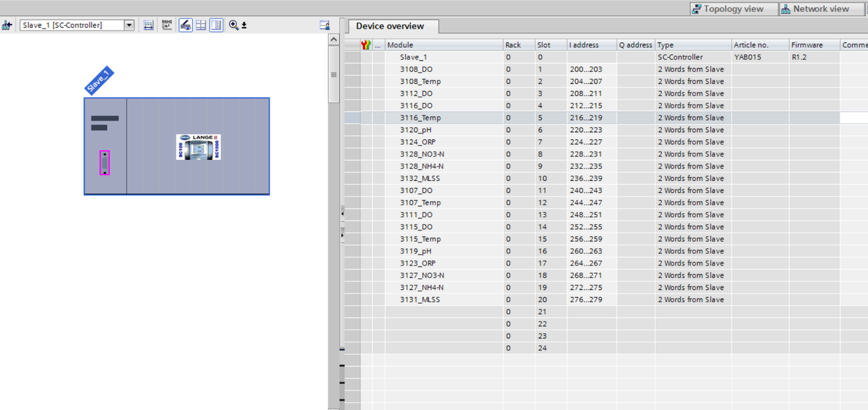Click the diagnostics status column header icon
Screen dimensions: 868x410
pos(366,45)
